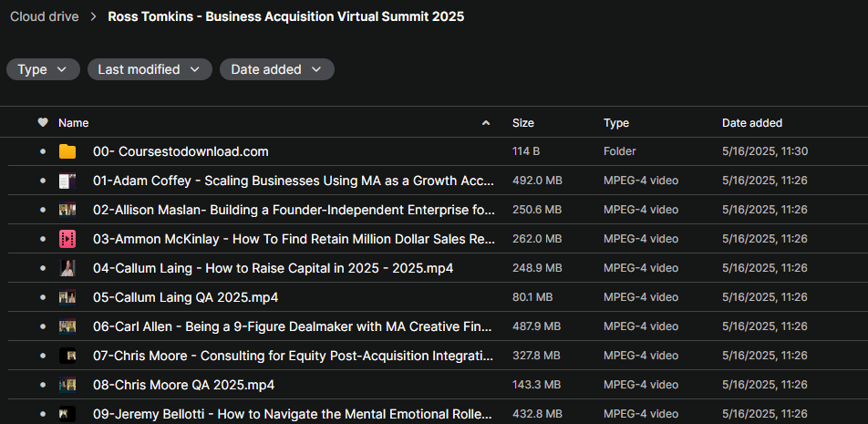Sort by the Size column header
Screen dimensions: 868x424
pyautogui.click(x=523, y=123)
